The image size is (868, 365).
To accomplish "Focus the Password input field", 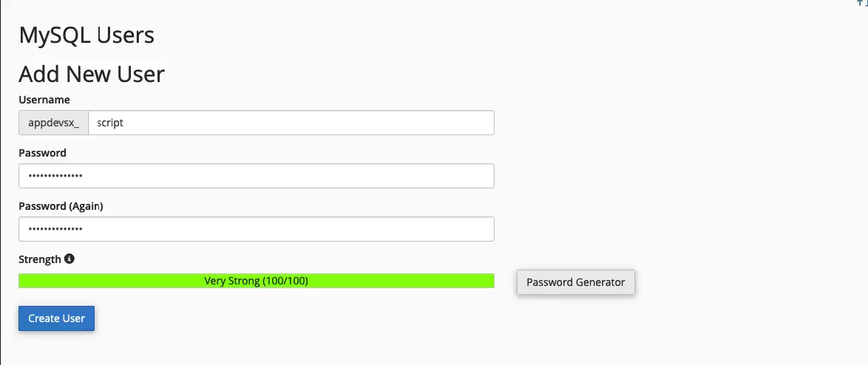I will coord(256,177).
